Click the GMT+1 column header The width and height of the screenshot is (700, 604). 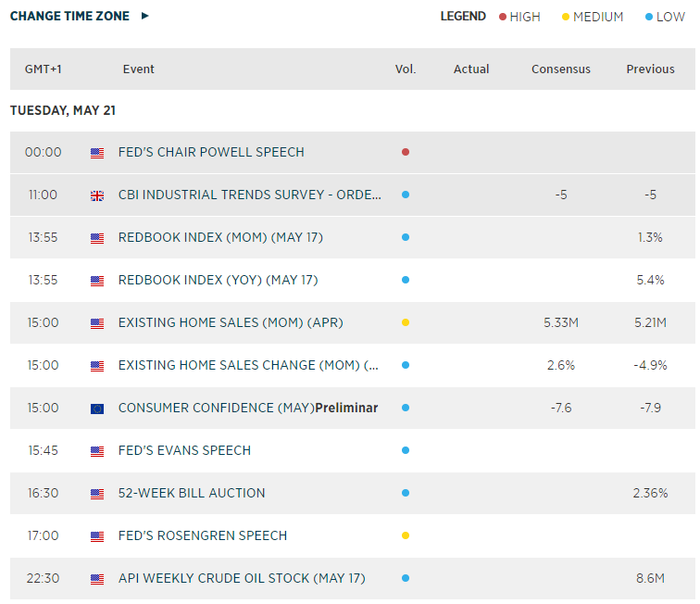tap(44, 69)
